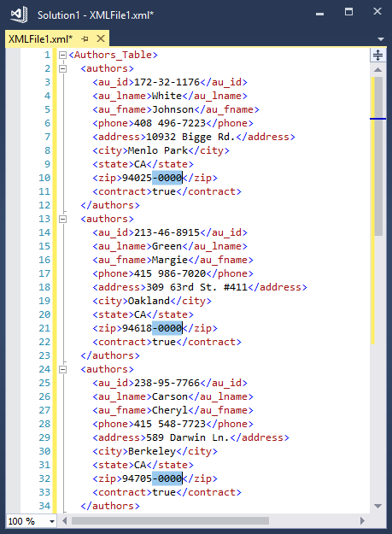Click the closing authors tag on line 12
This screenshot has height=534, width=392.
pyautogui.click(x=110, y=205)
